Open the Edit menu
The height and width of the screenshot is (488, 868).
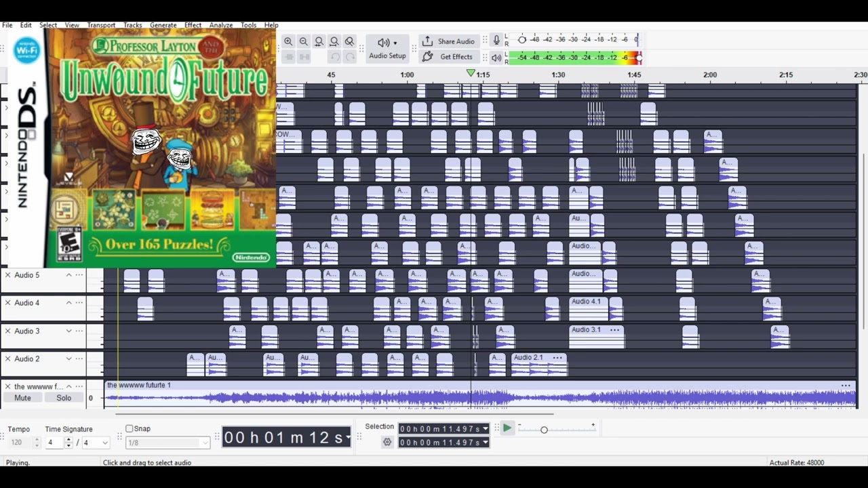tap(26, 25)
